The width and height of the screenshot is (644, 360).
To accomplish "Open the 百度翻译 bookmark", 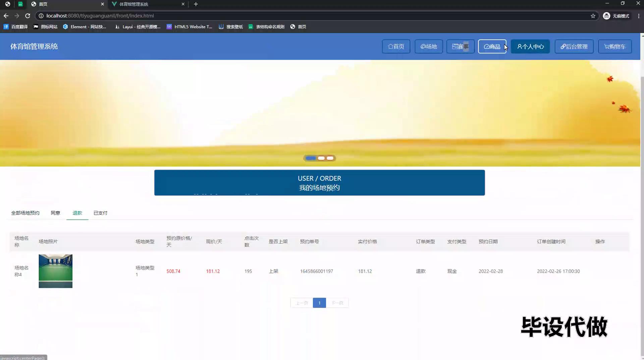I will [x=16, y=27].
